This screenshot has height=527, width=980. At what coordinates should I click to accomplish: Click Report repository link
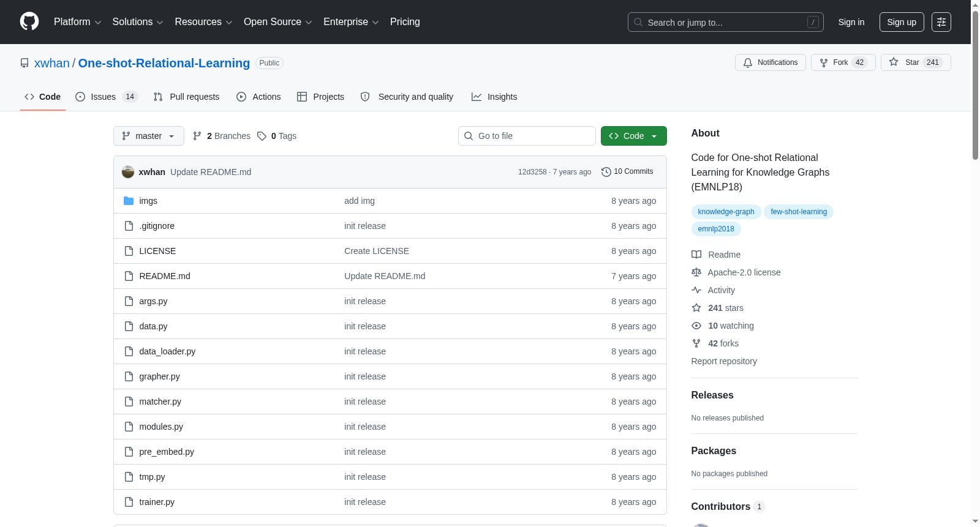724,361
